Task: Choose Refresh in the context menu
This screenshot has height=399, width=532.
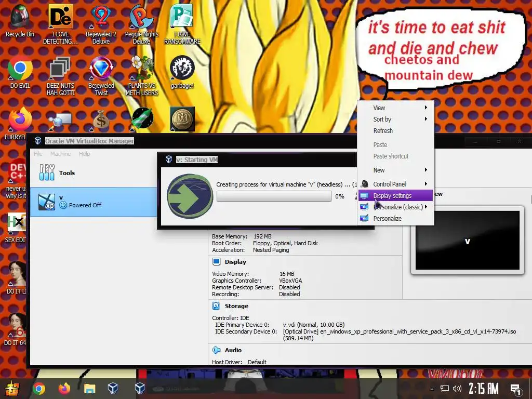Action: (396, 130)
